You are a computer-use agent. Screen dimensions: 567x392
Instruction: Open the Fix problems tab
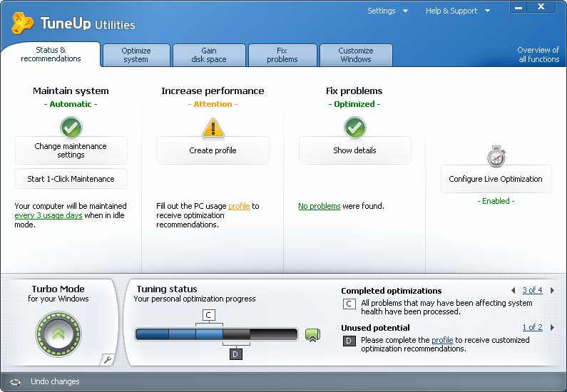(282, 55)
